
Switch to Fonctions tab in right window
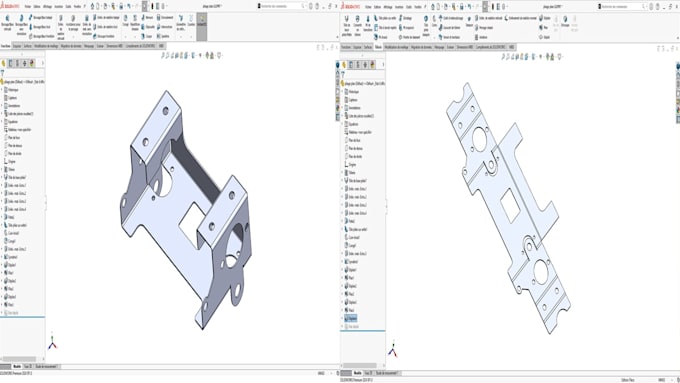coord(346,47)
